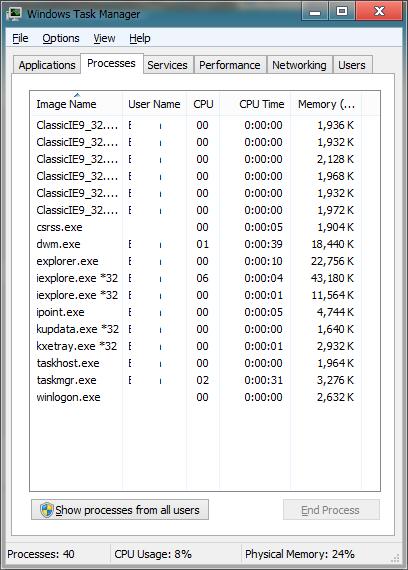Sort processes by the CPU column header
This screenshot has width=408, height=570.
coord(203,104)
